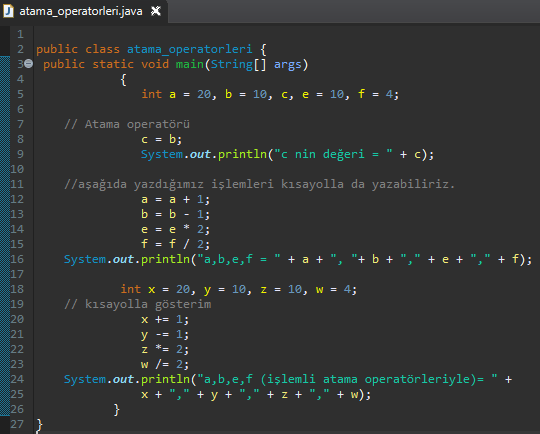Click the '// kısayolla gösterim' comment
This screenshot has width=540, height=434.
point(138,304)
